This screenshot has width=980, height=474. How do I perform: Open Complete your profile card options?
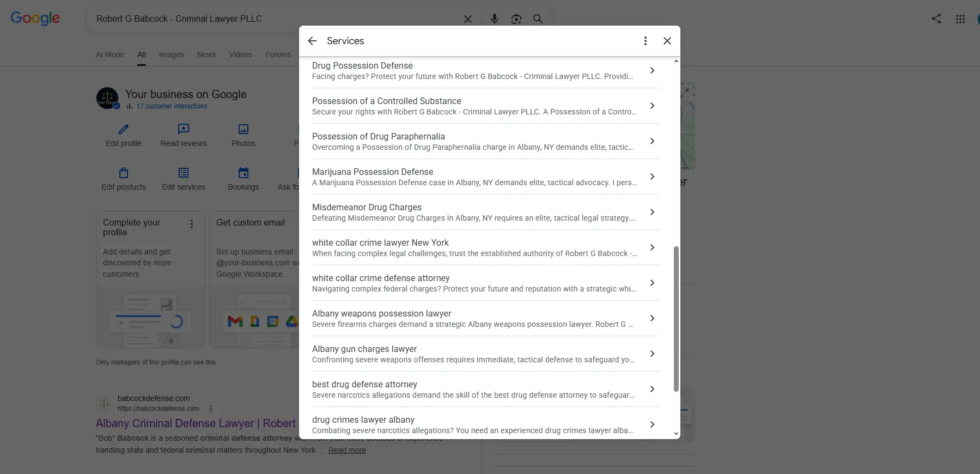click(192, 224)
